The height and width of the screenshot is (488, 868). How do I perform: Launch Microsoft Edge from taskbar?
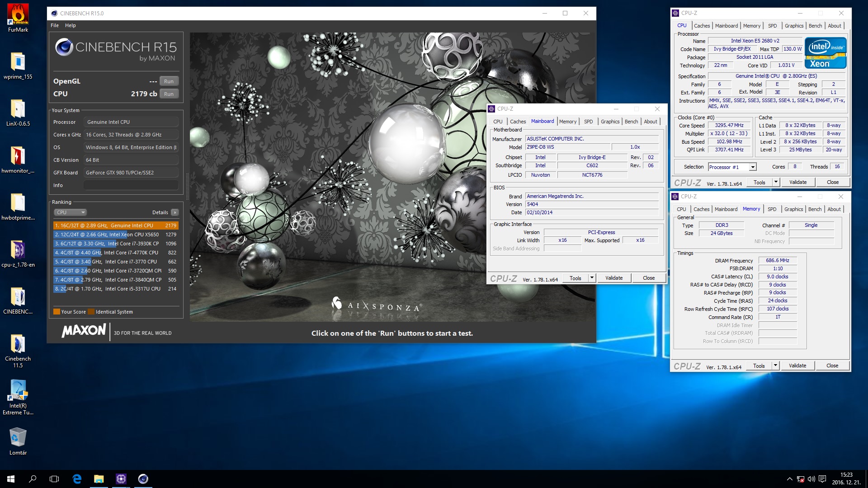[x=77, y=479]
